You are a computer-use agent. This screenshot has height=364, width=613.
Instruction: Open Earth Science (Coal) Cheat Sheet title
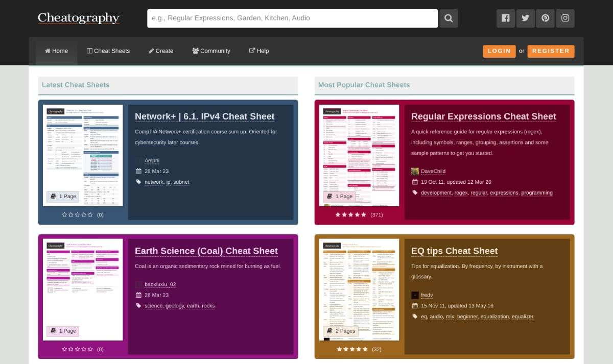coord(206,251)
